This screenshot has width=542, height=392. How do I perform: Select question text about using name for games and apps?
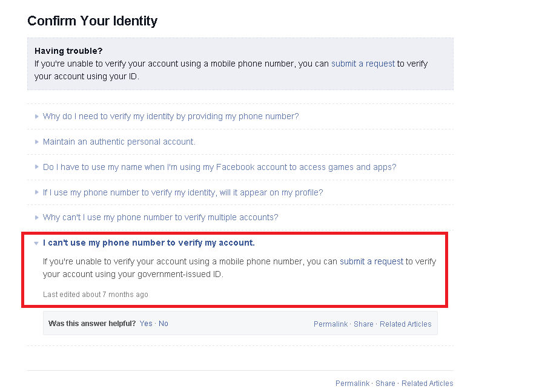[x=219, y=167]
